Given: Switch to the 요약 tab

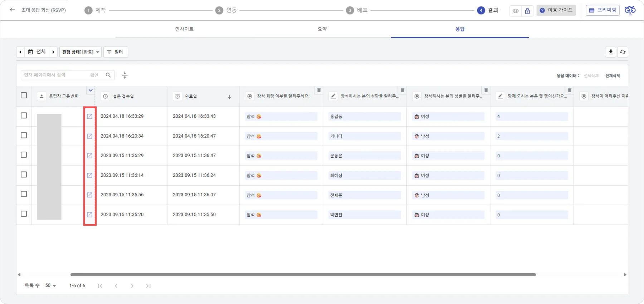Looking at the screenshot, I should 322,29.
